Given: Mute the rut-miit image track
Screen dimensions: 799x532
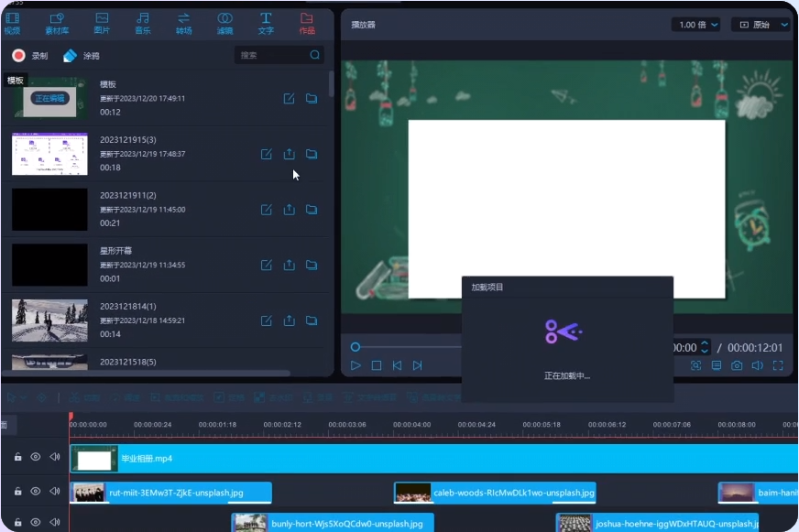Looking at the screenshot, I should [55, 492].
